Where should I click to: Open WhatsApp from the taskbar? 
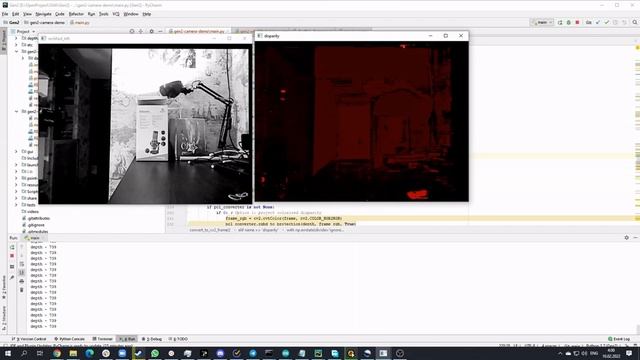tap(155, 353)
